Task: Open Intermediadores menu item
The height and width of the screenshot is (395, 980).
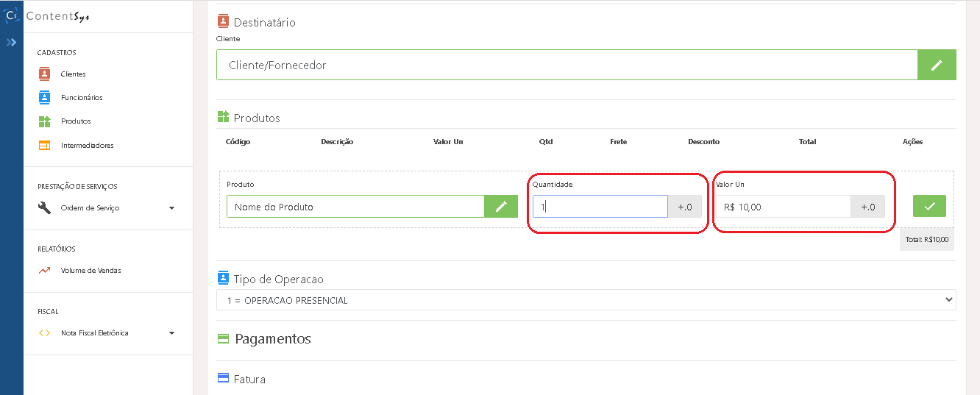Action: point(87,146)
